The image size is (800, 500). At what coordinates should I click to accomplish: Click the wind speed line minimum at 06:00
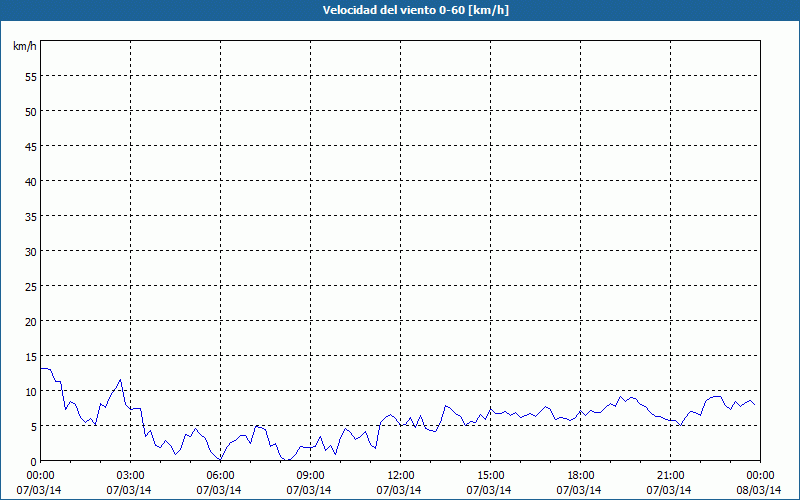220,459
